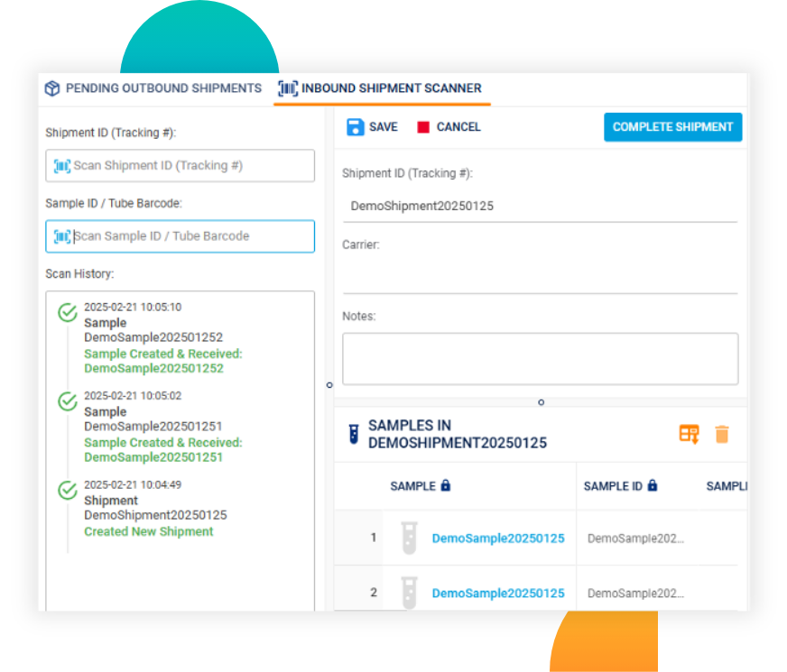Click the Scan Sample ID / Tube Barcode field
The image size is (787, 672).
tap(181, 236)
